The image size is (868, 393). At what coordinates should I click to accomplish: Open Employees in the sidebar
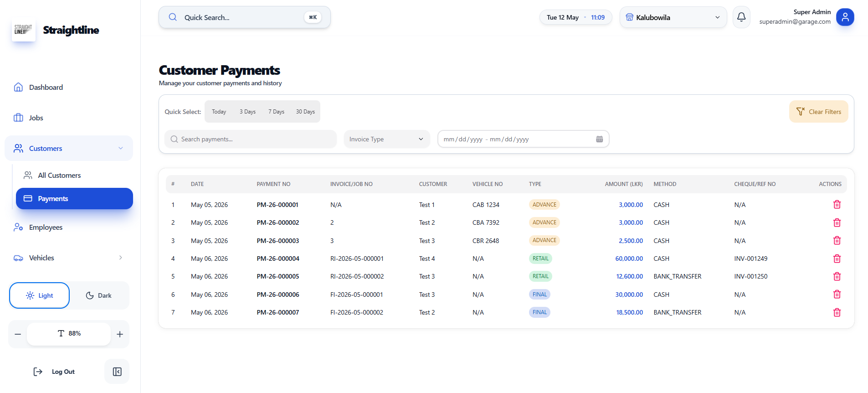click(69, 227)
